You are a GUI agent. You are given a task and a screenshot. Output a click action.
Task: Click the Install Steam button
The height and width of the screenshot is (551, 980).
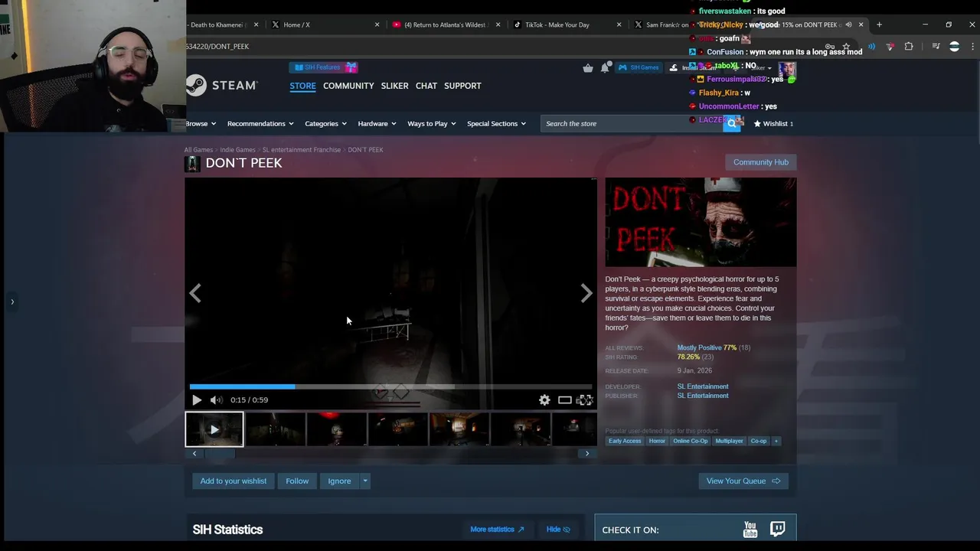(693, 67)
